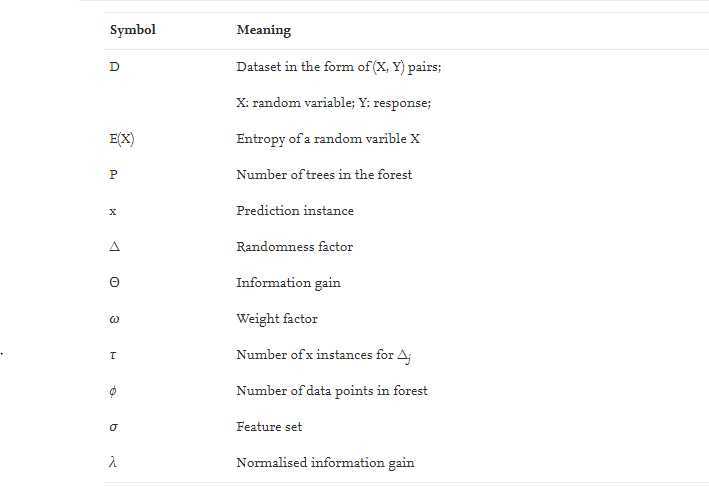Screen dimensions: 709x486
Task: Click the omega weight factor symbol
Action: pyautogui.click(x=114, y=319)
